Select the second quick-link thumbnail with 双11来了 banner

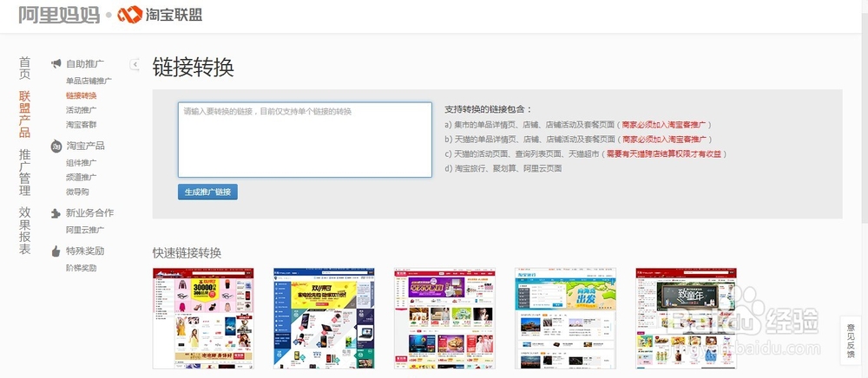(324, 318)
